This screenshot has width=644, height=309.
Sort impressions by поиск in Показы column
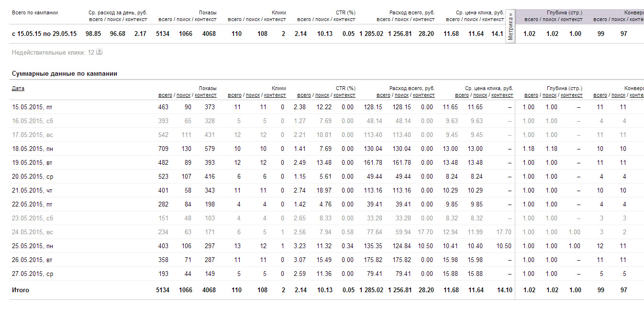[x=183, y=95]
